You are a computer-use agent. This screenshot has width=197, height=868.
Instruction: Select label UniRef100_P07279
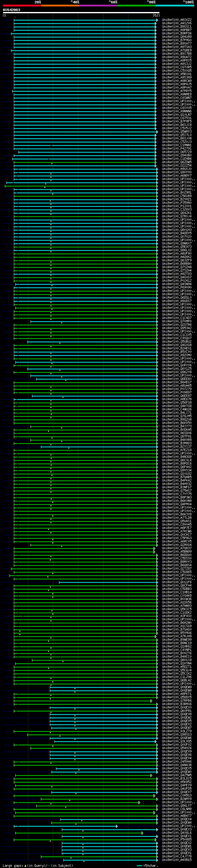tap(177, 389)
